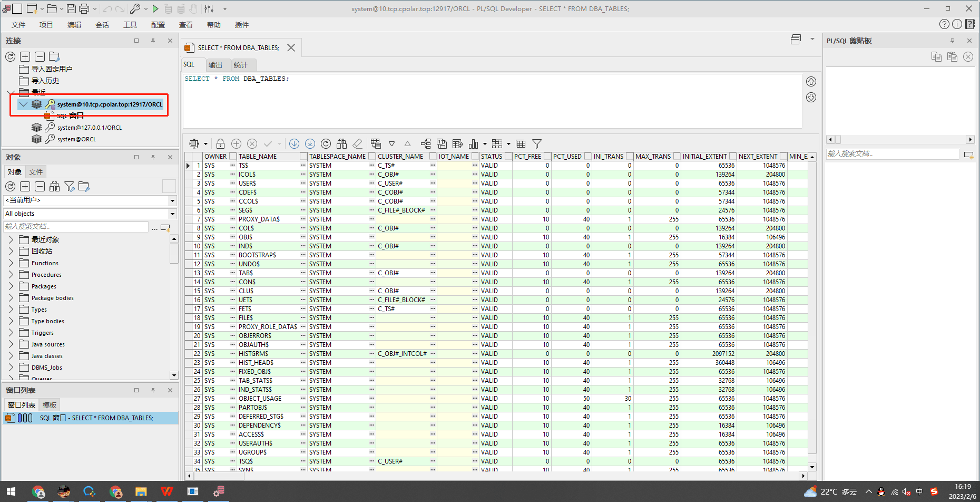Collapse the system@10.tcp.cpolar.top connection node
Screen dimensions: 980x502
coord(23,104)
